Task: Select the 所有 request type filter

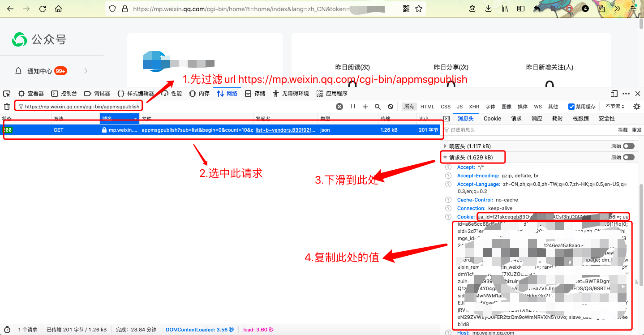Action: [409, 107]
